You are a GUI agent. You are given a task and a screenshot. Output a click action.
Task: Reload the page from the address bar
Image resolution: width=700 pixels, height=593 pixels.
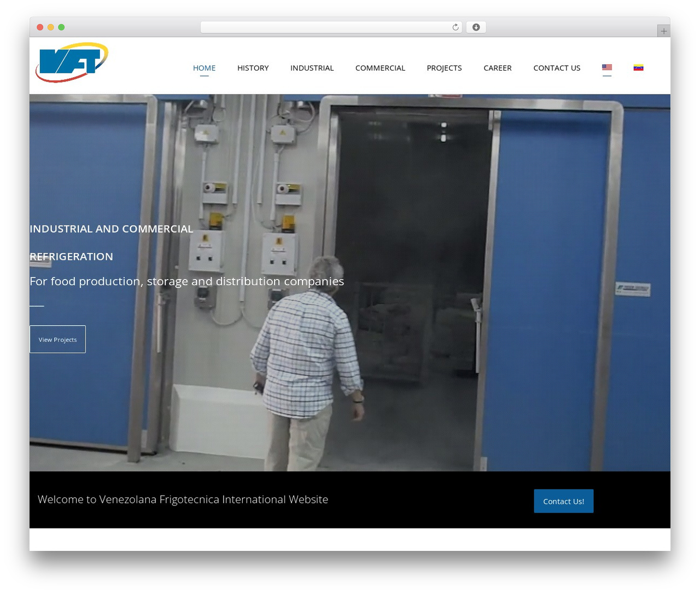click(x=456, y=27)
